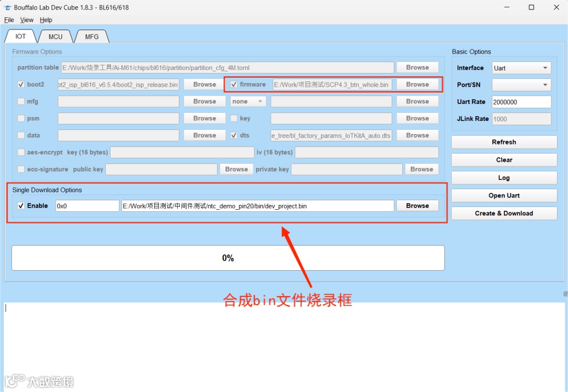Enable the psm checkbox
Screen dimensions: 568x392
point(21,118)
